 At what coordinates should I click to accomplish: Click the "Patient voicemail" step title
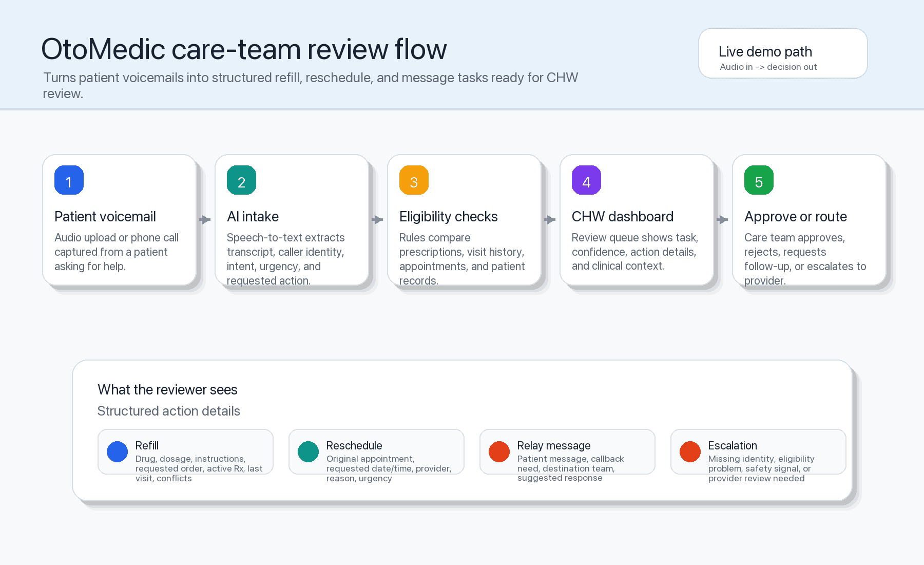tap(105, 217)
